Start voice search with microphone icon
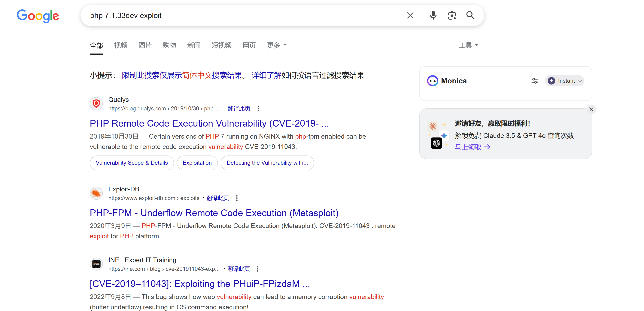 [x=433, y=16]
